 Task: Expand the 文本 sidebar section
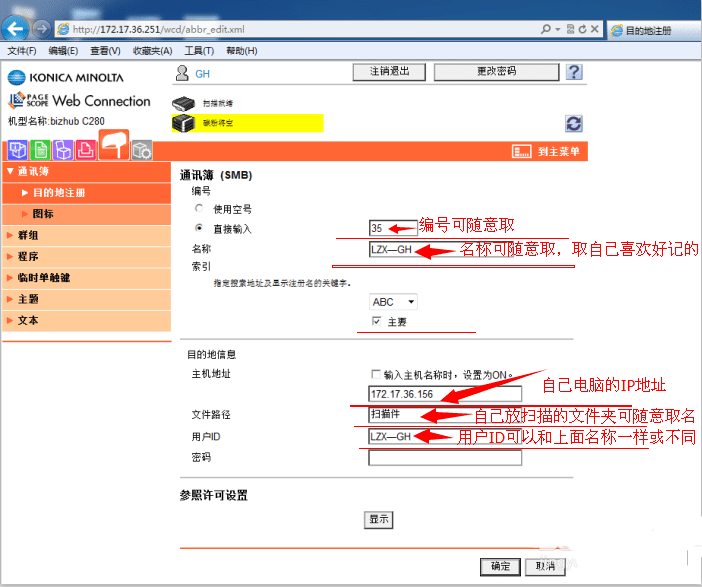(x=86, y=321)
